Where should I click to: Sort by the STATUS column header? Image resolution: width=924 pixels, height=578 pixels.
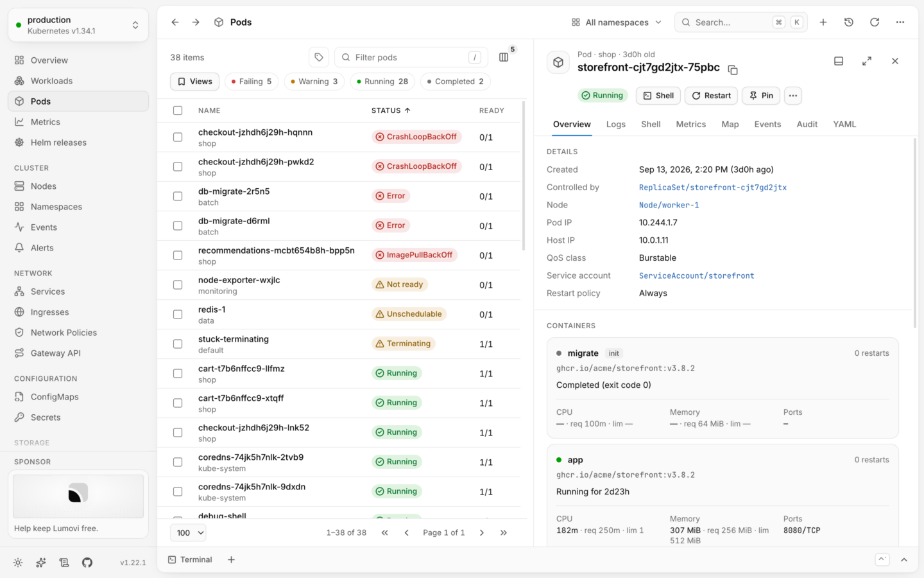[391, 110]
